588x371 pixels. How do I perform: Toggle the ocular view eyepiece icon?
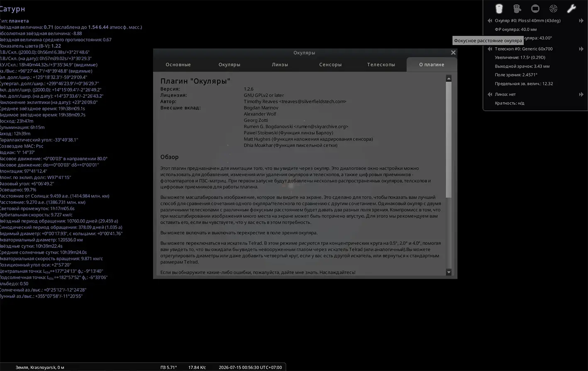pos(499,8)
